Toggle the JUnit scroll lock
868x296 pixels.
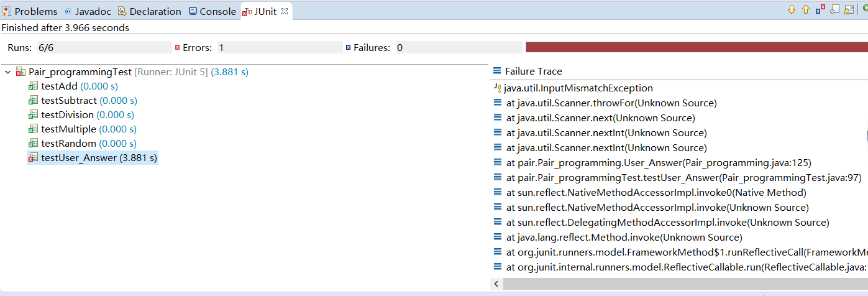point(849,9)
